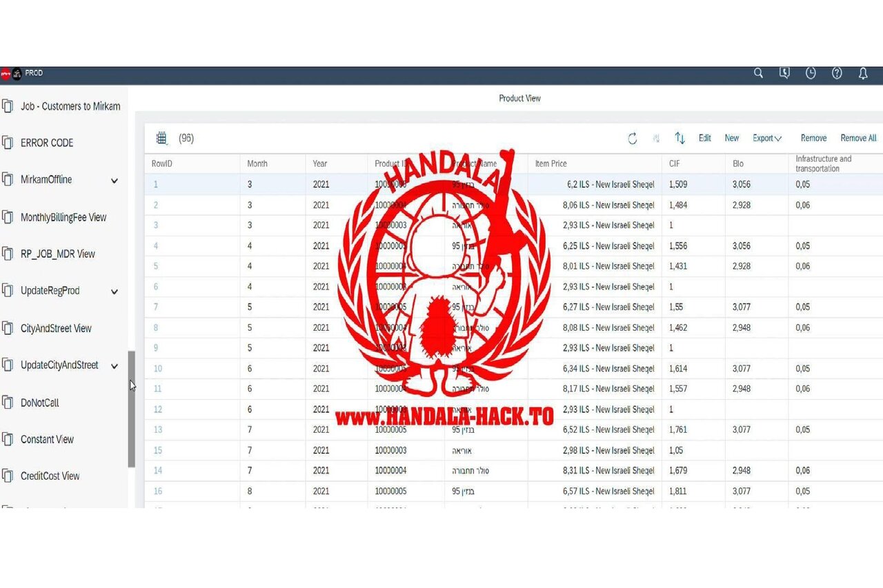
Task: Expand the UpdateRegProd chevron
Action: [115, 292]
